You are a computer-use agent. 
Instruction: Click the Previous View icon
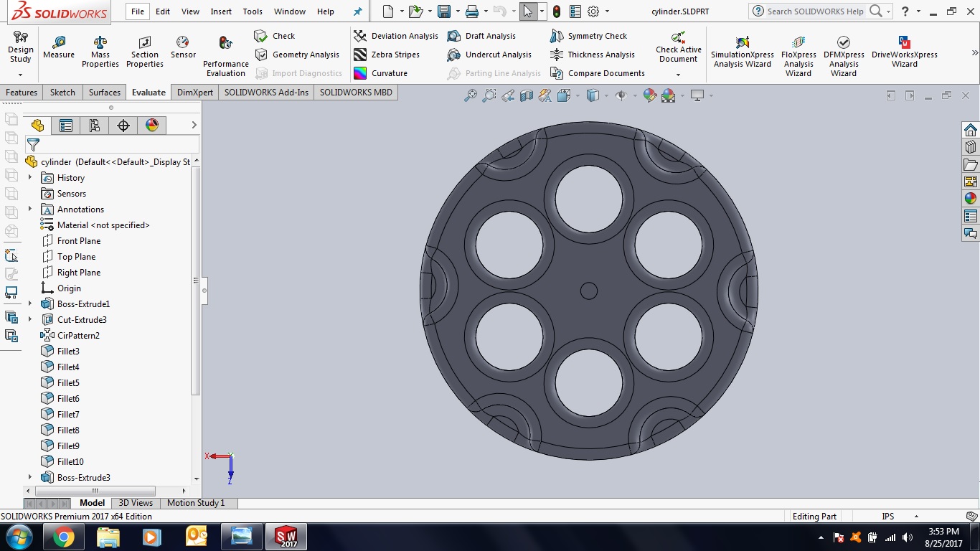click(508, 95)
